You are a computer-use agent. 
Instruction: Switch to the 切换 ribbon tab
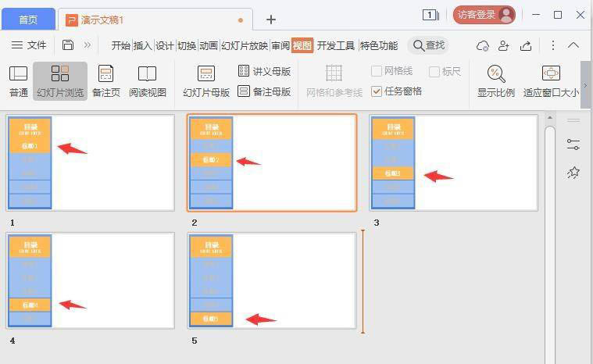click(x=187, y=46)
